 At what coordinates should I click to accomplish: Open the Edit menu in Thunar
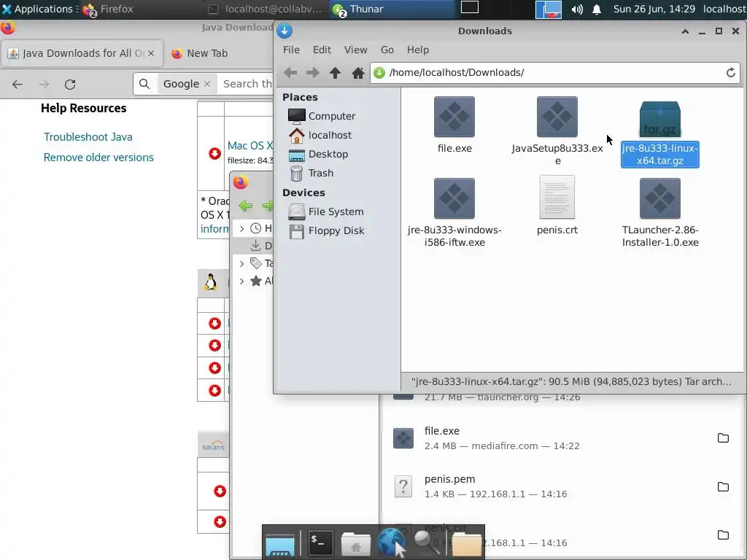(x=322, y=50)
